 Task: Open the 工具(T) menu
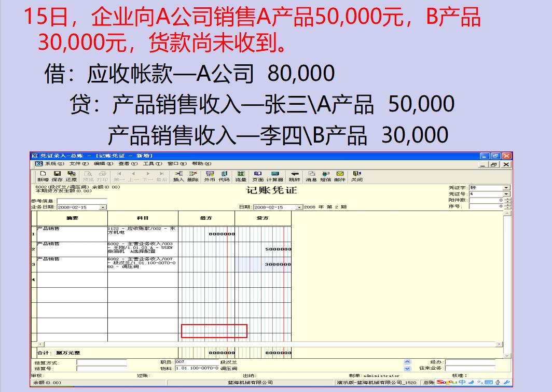click(x=153, y=163)
